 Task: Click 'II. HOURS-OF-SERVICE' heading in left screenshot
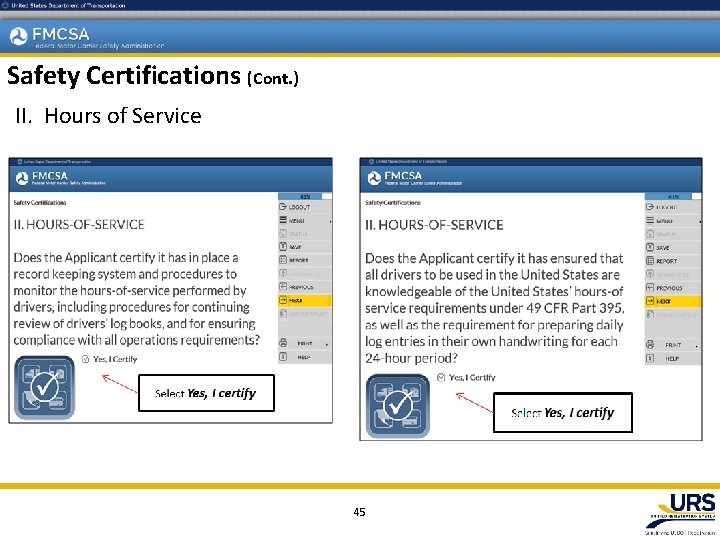pyautogui.click(x=79, y=225)
